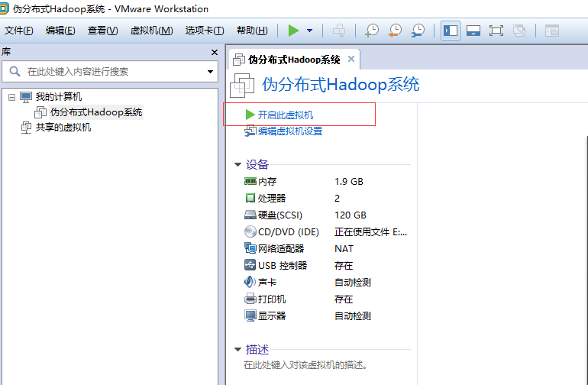Viewport: 588px width, 385px height.
Task: Open the 帮助(H) menu
Action: [x=252, y=31]
